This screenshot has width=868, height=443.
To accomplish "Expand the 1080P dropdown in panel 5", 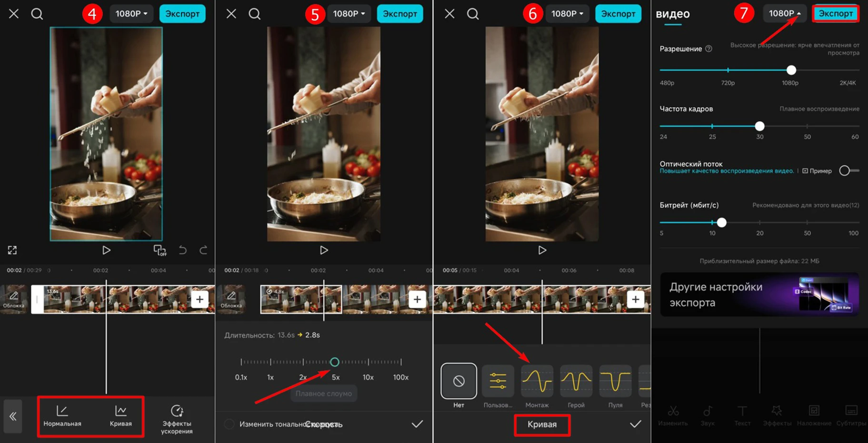I will coord(349,14).
